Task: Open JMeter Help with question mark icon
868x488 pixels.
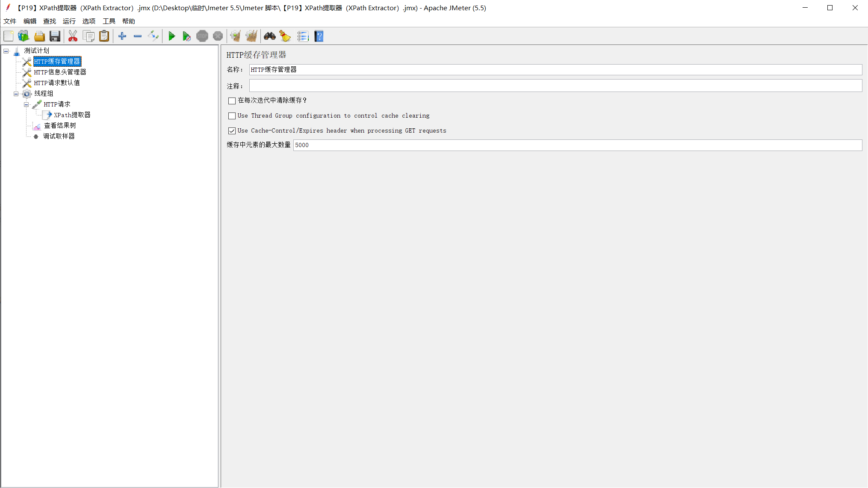Action: click(x=319, y=36)
